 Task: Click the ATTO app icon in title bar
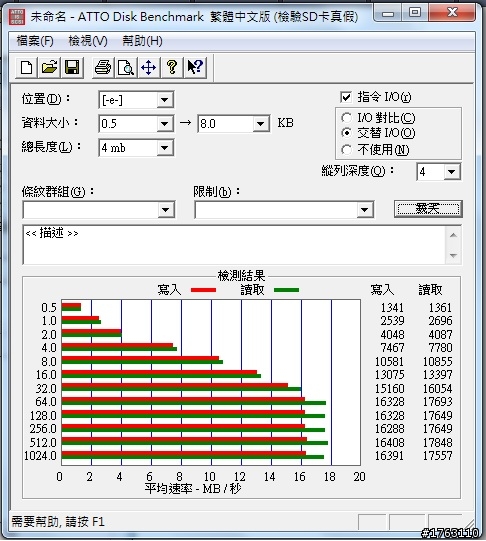[x=17, y=17]
